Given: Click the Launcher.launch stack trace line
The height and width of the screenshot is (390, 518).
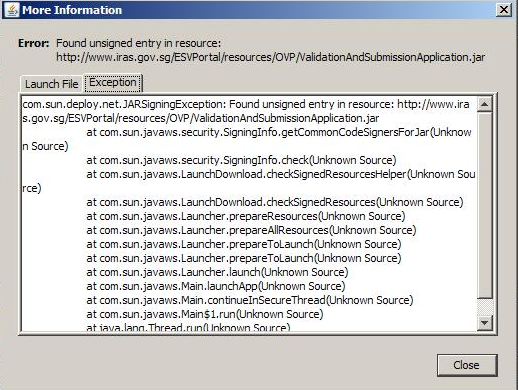Looking at the screenshot, I should pyautogui.click(x=217, y=272).
